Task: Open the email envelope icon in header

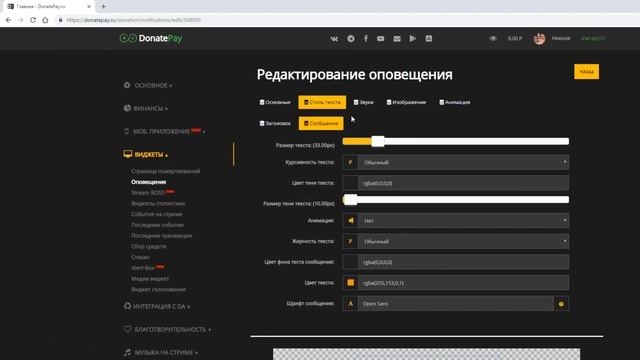Action: tap(397, 38)
